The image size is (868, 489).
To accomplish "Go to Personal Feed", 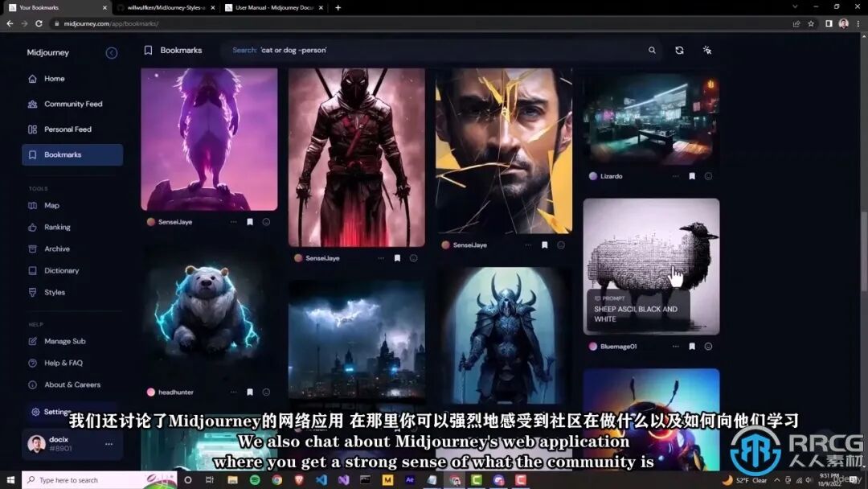I will pyautogui.click(x=68, y=129).
